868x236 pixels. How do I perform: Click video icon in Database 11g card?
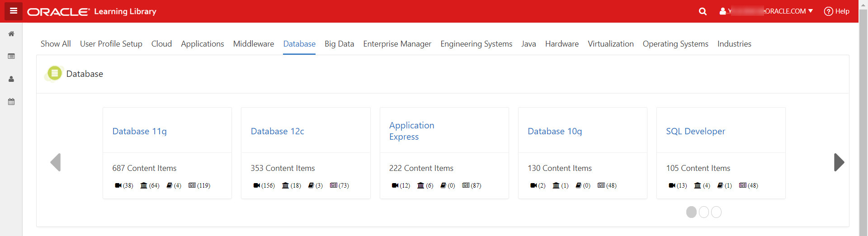[118, 185]
